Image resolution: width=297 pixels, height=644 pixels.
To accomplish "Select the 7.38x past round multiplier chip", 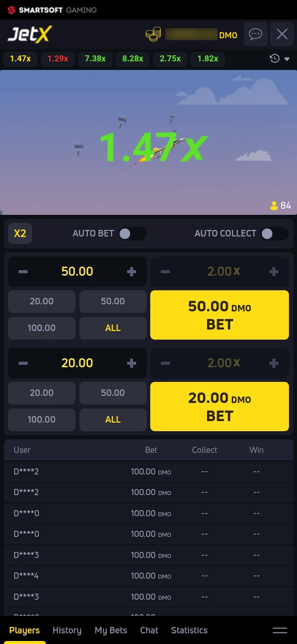I will (x=95, y=59).
